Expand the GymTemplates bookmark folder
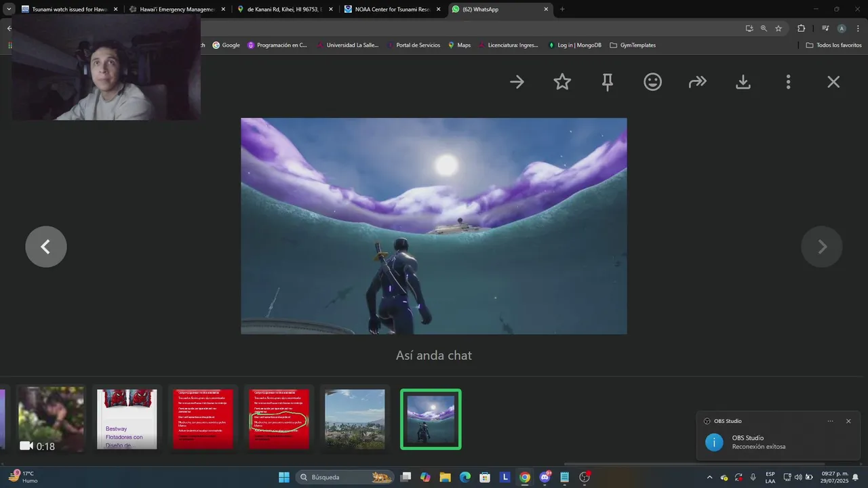Screen dimensions: 868x488 pyautogui.click(x=633, y=45)
